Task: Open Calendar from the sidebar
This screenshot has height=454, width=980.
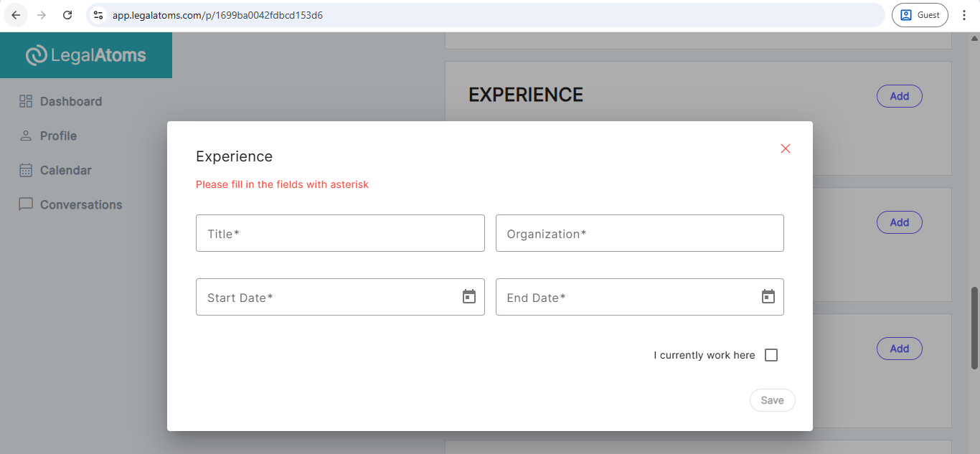Action: point(55,170)
